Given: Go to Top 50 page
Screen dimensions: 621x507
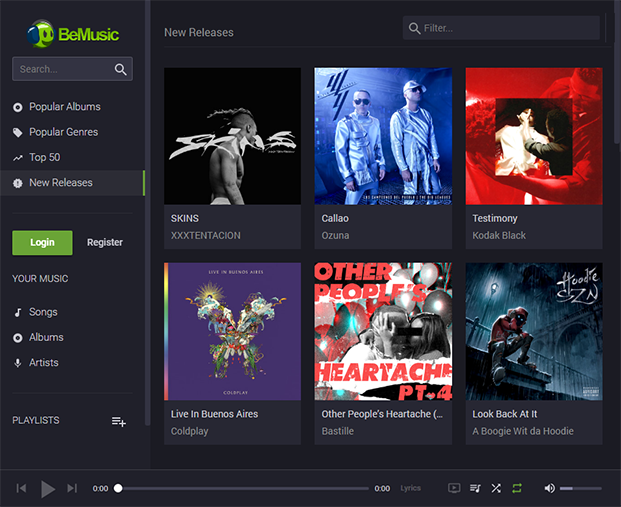Looking at the screenshot, I should (72, 158).
